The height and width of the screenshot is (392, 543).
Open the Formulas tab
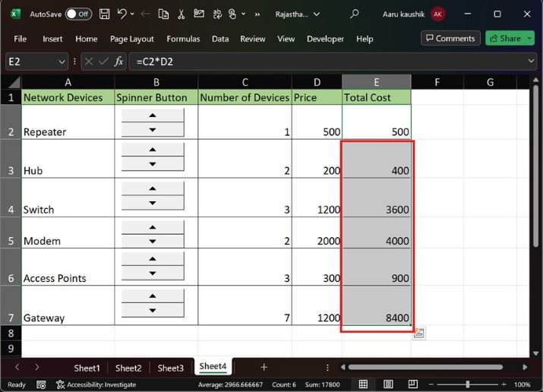point(183,39)
